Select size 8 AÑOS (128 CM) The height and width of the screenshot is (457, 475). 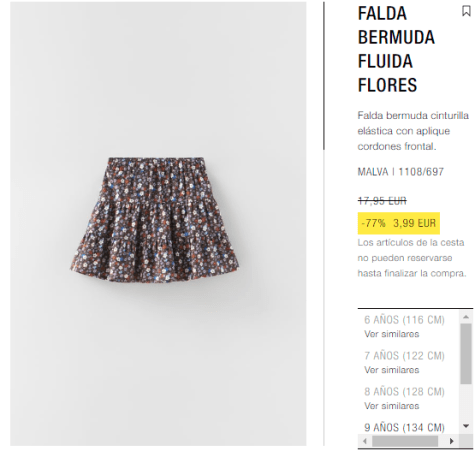pos(404,392)
